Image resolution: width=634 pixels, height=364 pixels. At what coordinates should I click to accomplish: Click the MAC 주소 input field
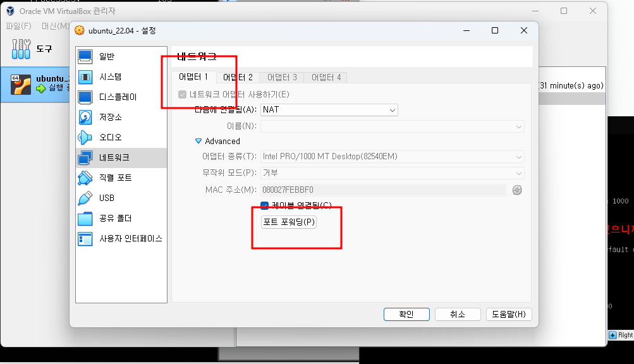point(383,190)
